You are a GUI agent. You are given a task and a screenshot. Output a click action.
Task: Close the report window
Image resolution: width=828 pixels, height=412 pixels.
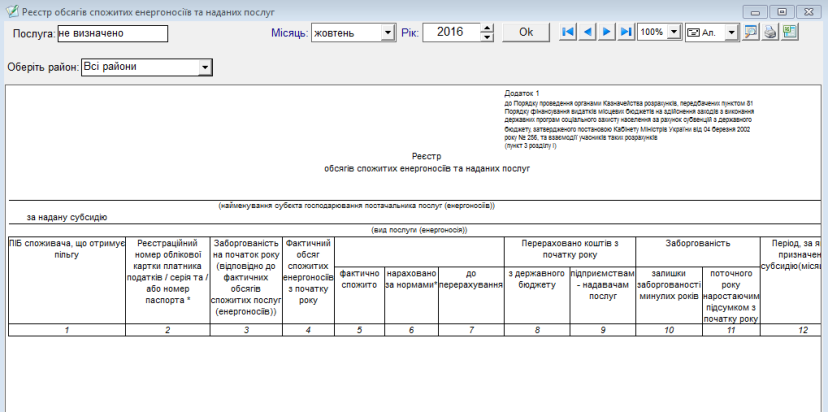(808, 10)
